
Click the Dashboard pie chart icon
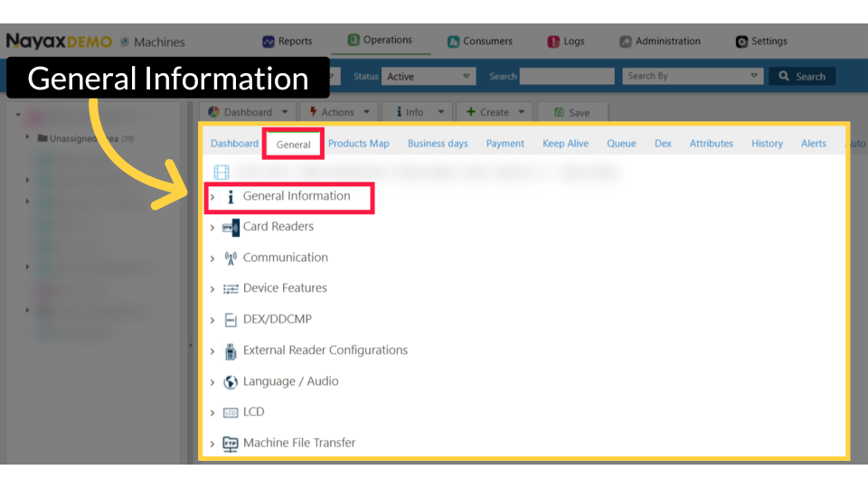pos(213,112)
